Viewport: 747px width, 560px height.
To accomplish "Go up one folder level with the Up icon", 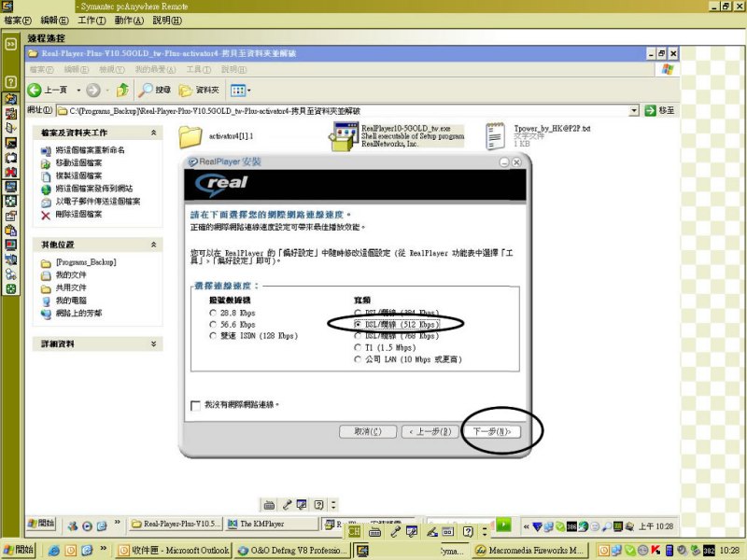I will [x=122, y=90].
